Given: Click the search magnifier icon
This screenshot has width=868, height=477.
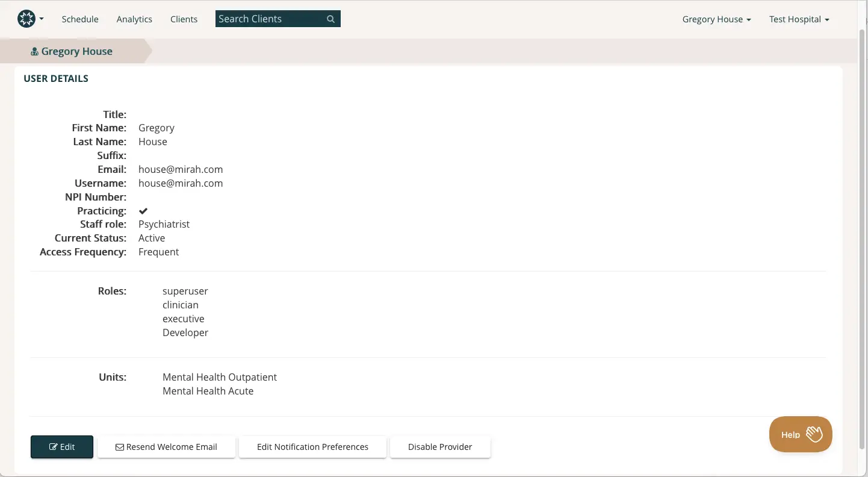Looking at the screenshot, I should pos(330,19).
